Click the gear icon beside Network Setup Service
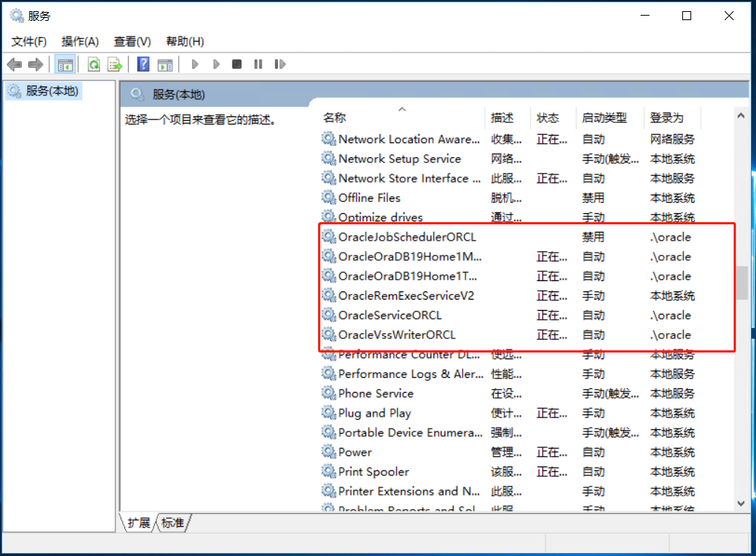This screenshot has height=556, width=756. click(328, 159)
